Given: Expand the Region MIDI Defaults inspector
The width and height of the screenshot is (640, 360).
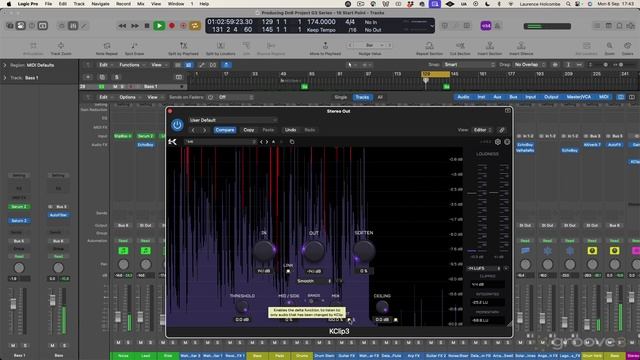Looking at the screenshot, I should pyautogui.click(x=5, y=65).
